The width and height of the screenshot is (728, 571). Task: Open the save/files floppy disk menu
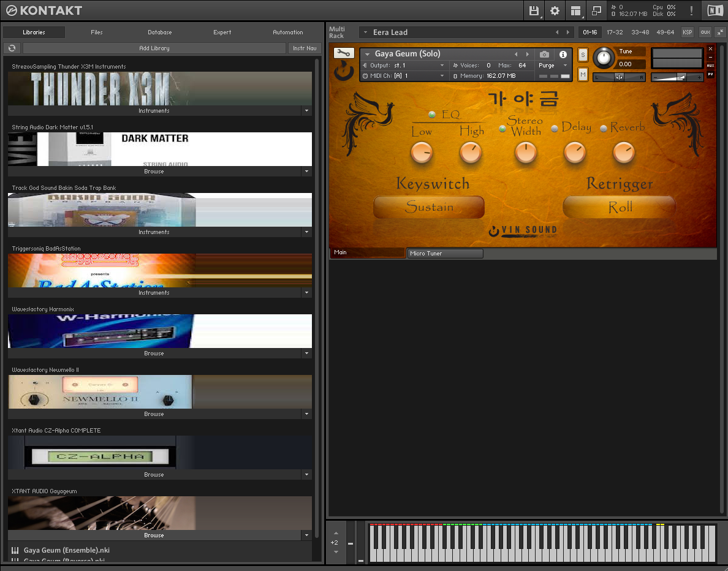(534, 10)
